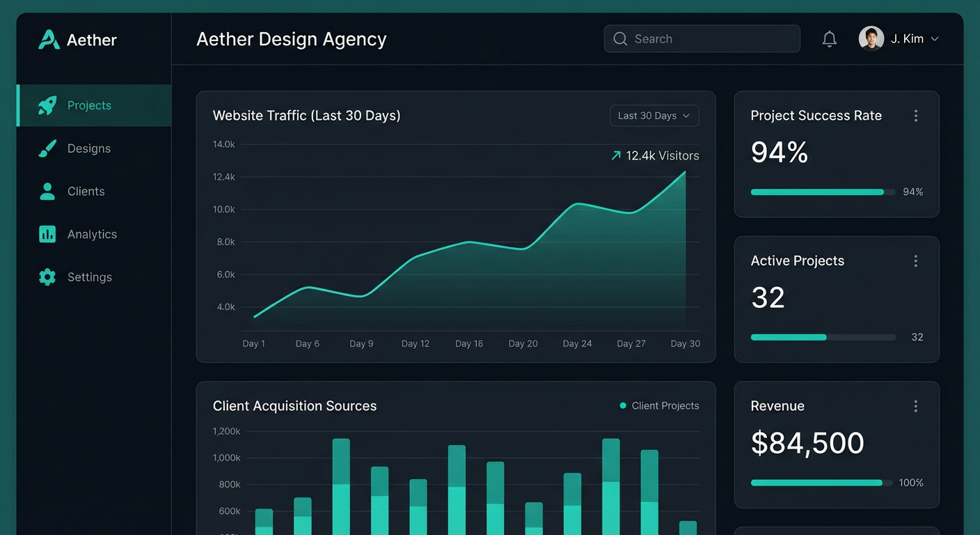This screenshot has height=535, width=980.
Task: Click the person icon beside Clients
Action: point(47,192)
